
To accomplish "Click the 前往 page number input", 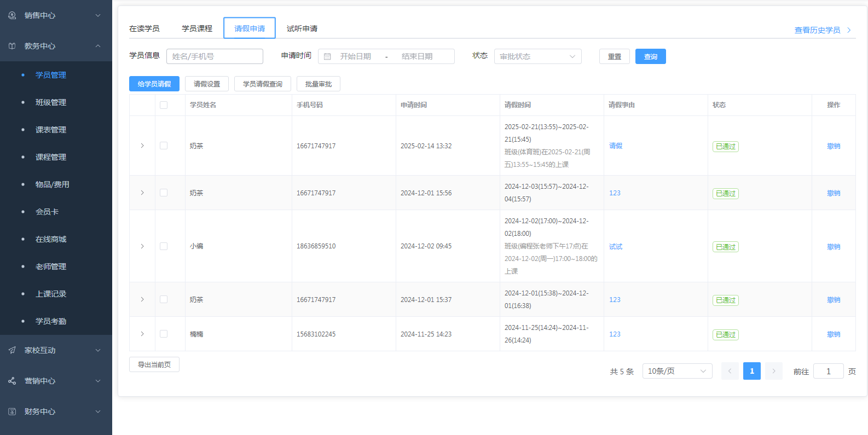I will [829, 371].
